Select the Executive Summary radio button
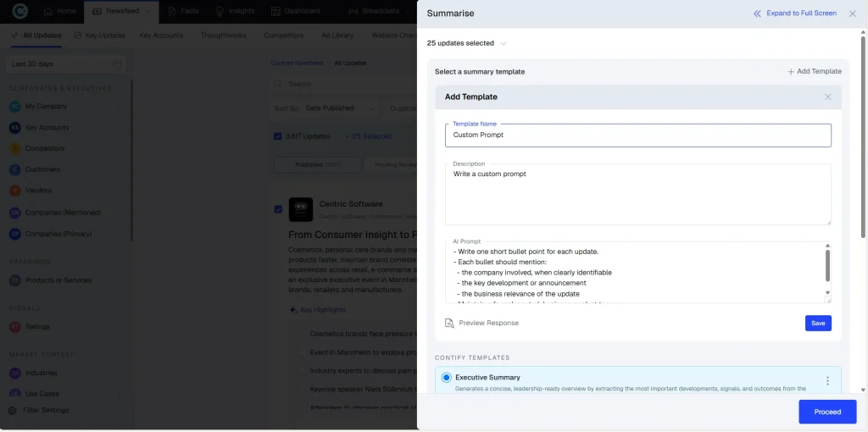The height and width of the screenshot is (432, 868). pyautogui.click(x=446, y=377)
